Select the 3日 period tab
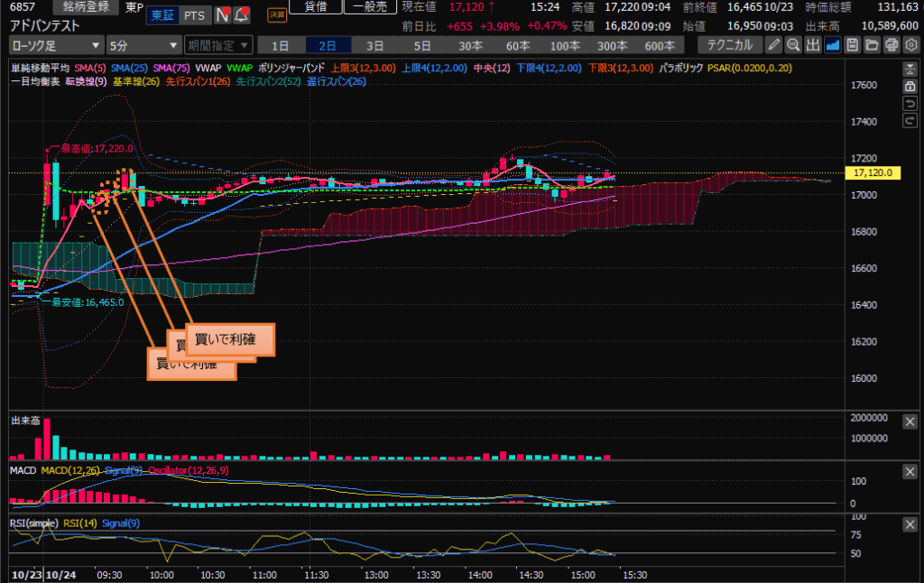Screen dimensions: 924x583 coord(374,44)
